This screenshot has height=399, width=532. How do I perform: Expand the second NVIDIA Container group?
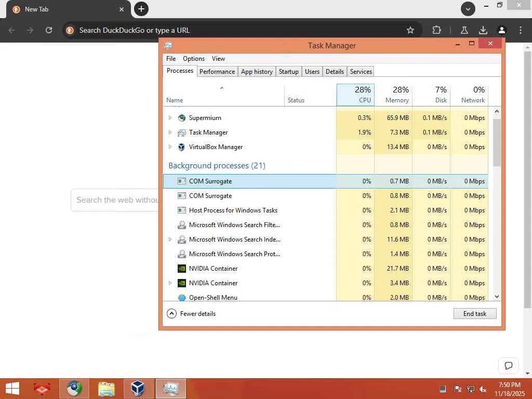click(170, 283)
